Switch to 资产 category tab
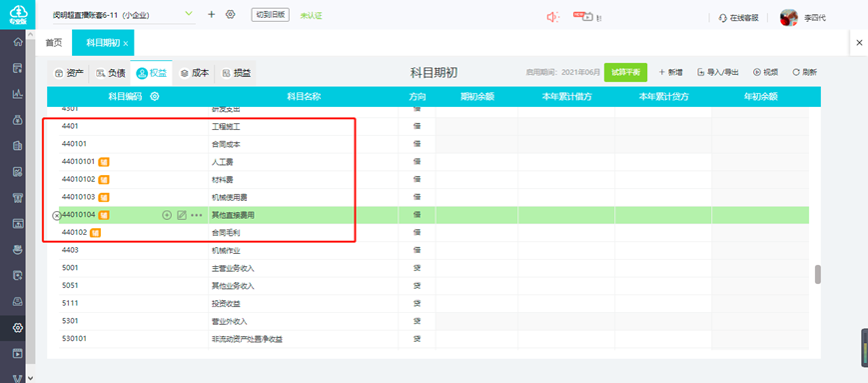Image resolution: width=868 pixels, height=383 pixels. [69, 73]
